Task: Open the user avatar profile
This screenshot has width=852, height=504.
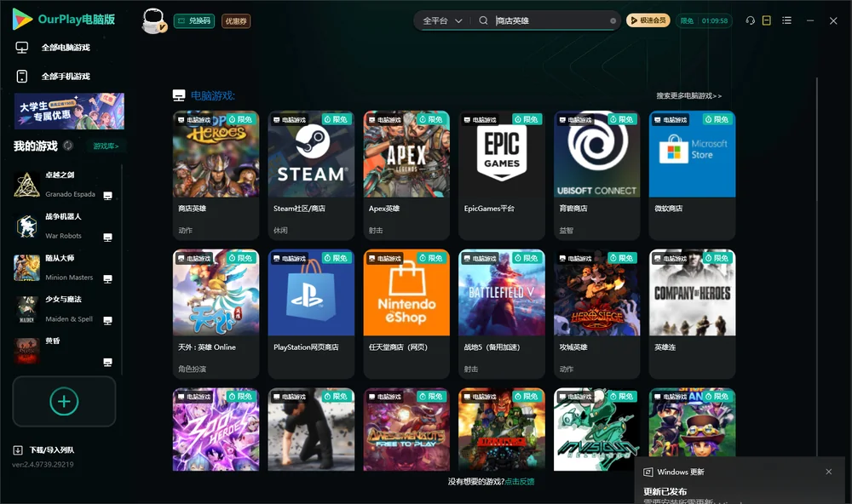Action: (153, 20)
